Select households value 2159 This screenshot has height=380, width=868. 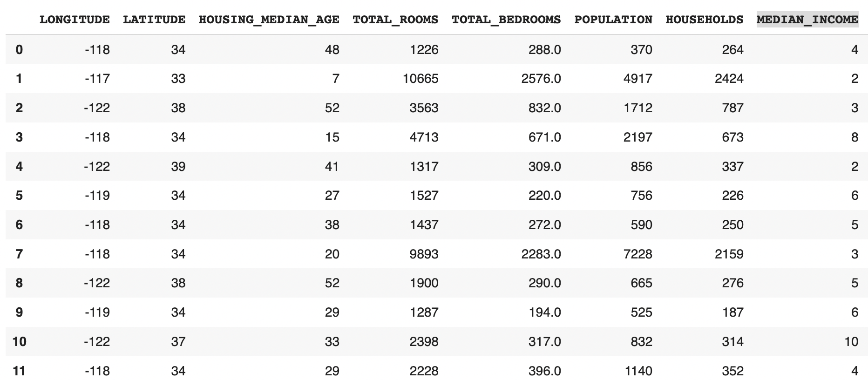729,254
